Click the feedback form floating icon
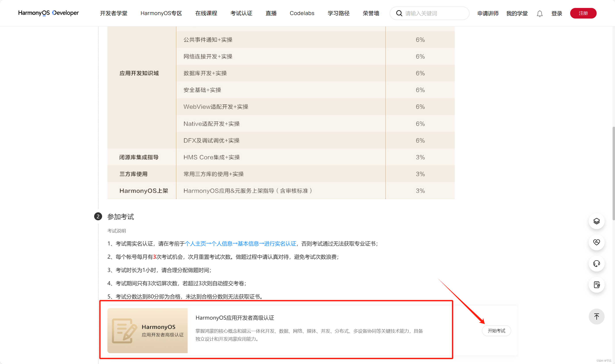Screen dimensions: 615x364 (596, 285)
